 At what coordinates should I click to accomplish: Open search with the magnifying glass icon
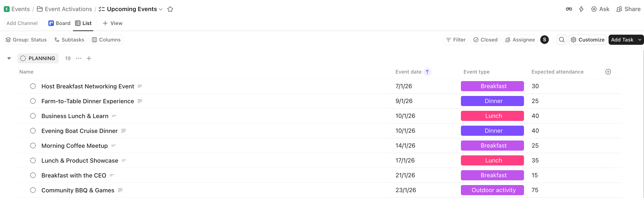point(562,40)
